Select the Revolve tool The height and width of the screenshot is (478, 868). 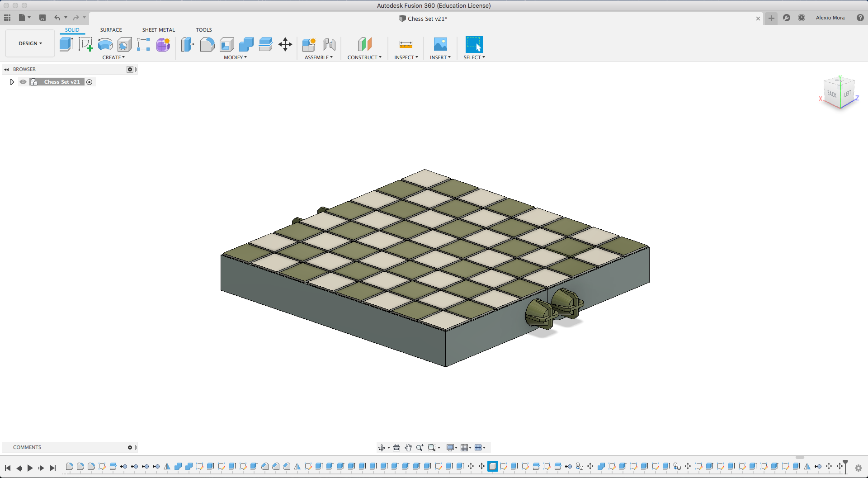[105, 44]
